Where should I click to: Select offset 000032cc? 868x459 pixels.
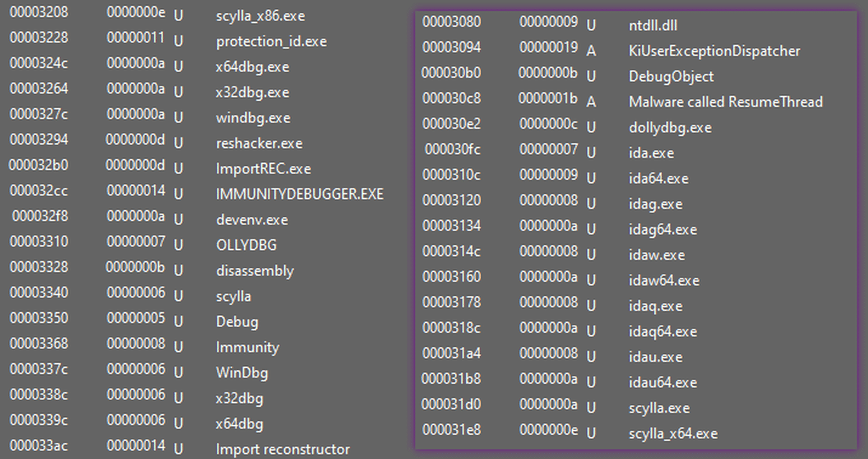(x=39, y=191)
